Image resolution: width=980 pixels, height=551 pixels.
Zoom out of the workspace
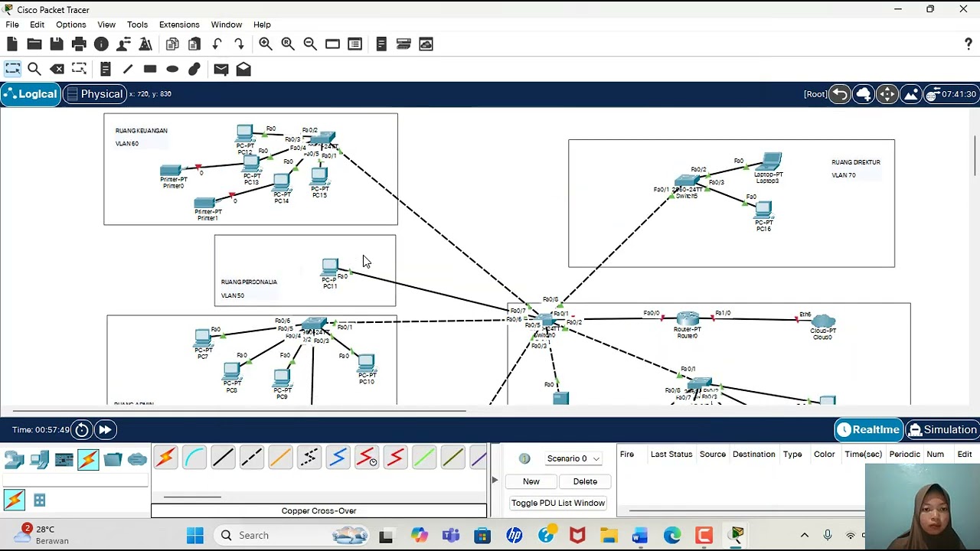coord(310,44)
